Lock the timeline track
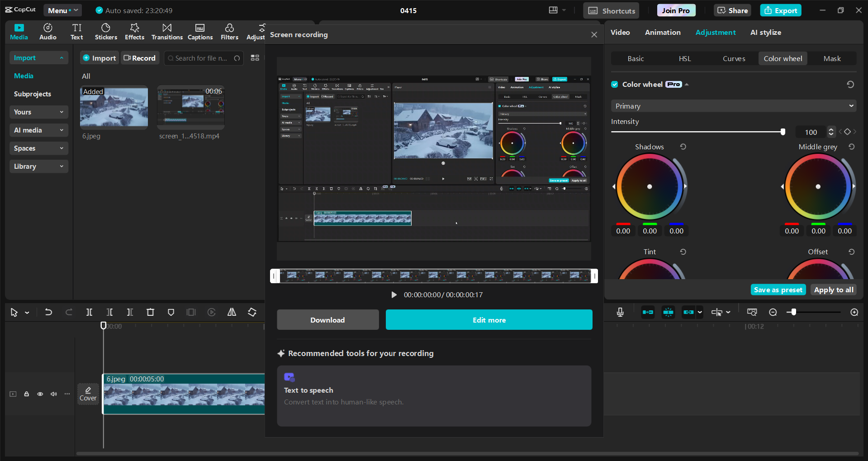Viewport: 868px width, 461px height. tap(27, 394)
